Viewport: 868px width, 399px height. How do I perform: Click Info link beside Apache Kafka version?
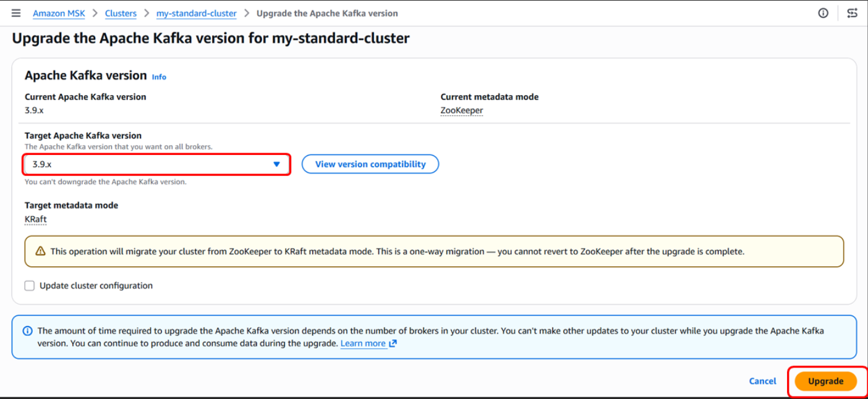coord(159,77)
